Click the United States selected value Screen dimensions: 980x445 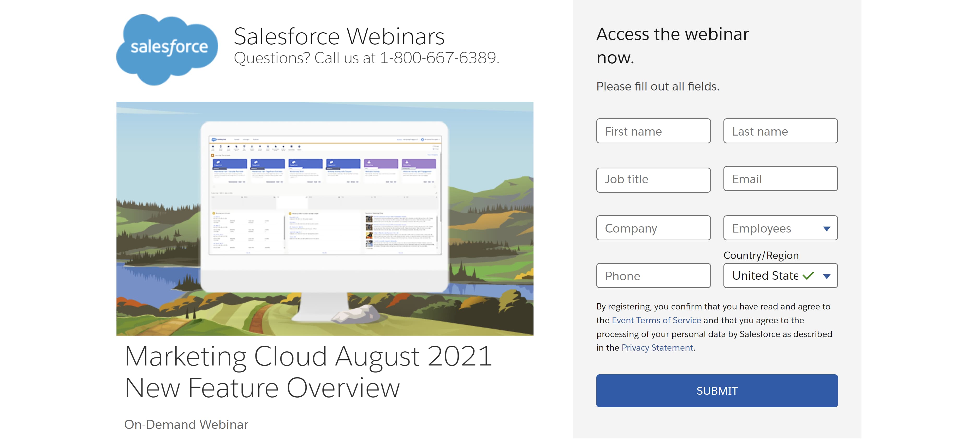tap(765, 276)
